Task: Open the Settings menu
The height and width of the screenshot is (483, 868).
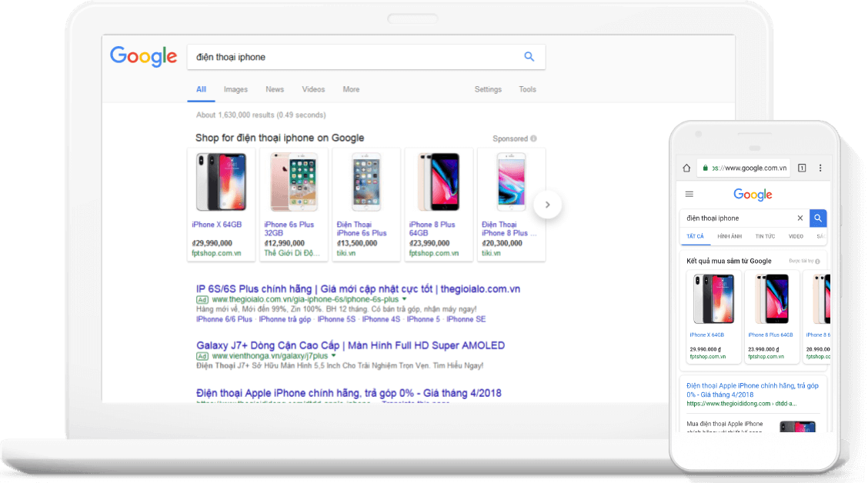Action: (x=488, y=89)
